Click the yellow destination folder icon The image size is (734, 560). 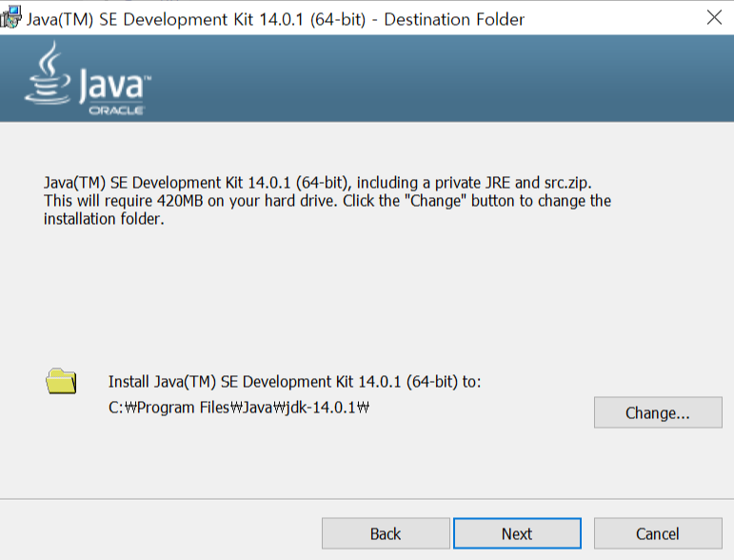[61, 381]
